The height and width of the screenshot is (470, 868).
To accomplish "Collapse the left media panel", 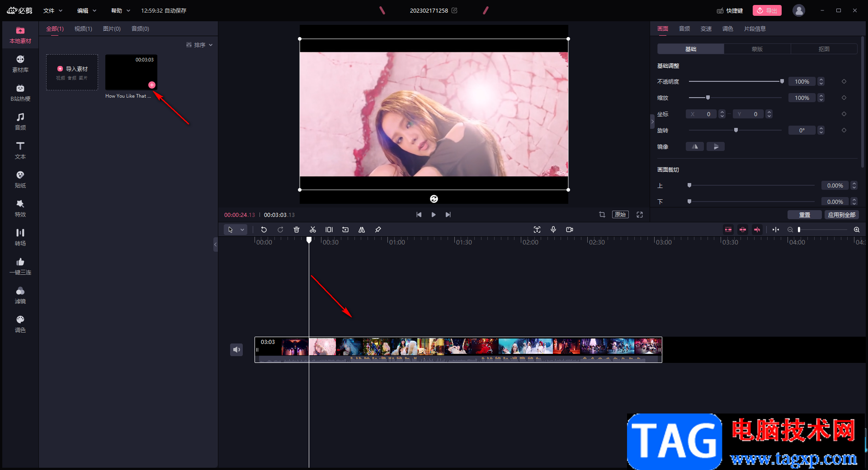I will [216, 244].
